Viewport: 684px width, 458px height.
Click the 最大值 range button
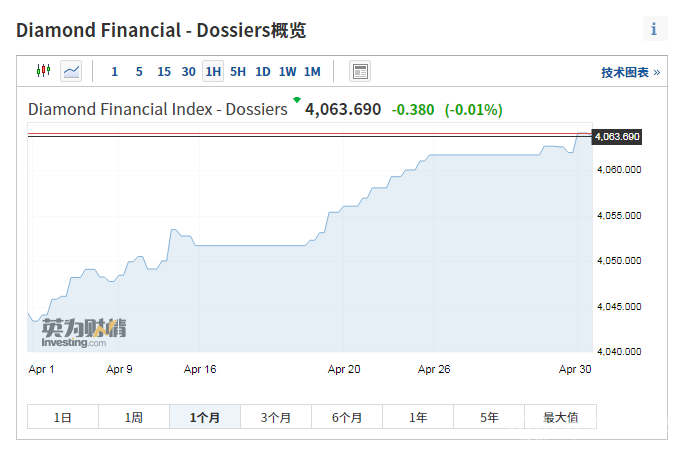[560, 418]
